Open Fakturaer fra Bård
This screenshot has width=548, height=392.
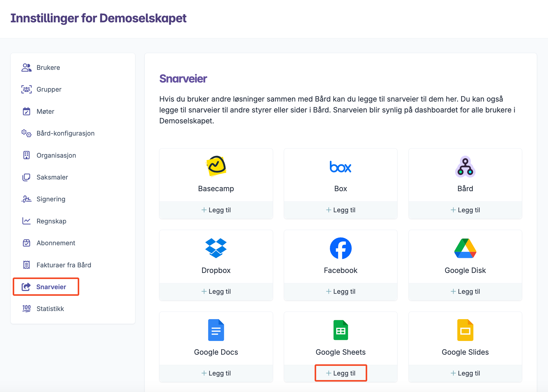[64, 265]
